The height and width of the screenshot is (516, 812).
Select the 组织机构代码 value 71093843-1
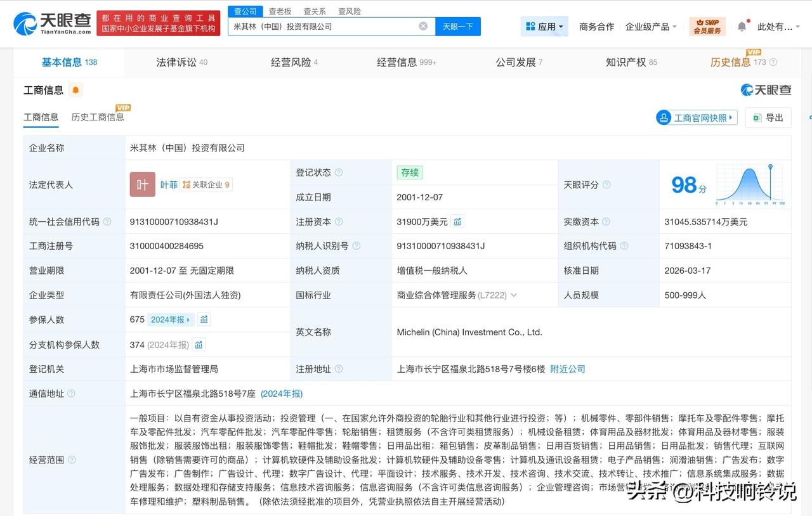(x=688, y=246)
